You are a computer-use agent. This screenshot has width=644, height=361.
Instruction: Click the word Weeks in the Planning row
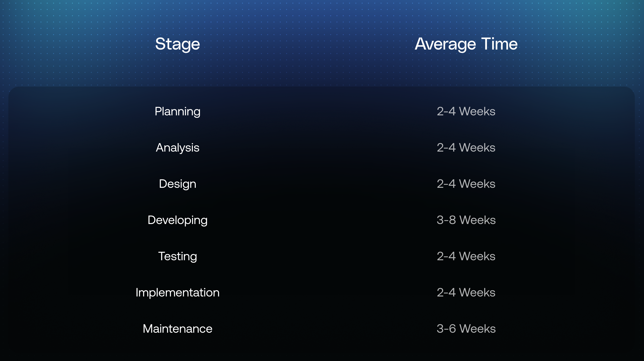[477, 111]
